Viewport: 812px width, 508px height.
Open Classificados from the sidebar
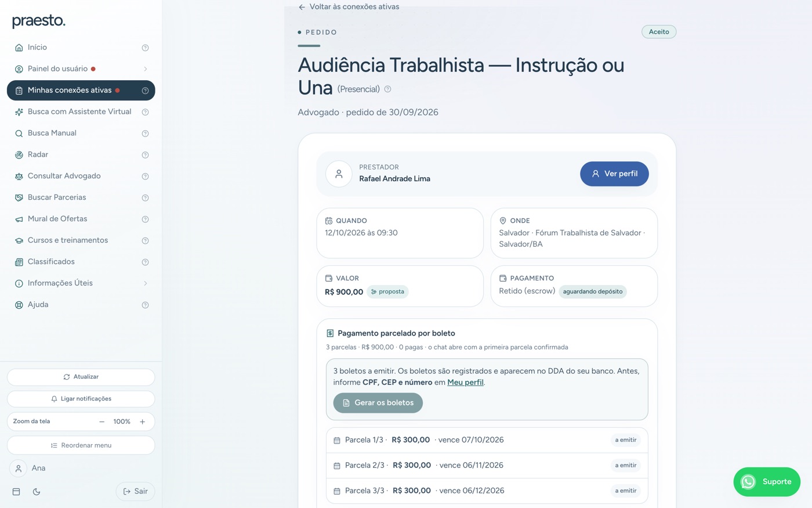pos(81,262)
